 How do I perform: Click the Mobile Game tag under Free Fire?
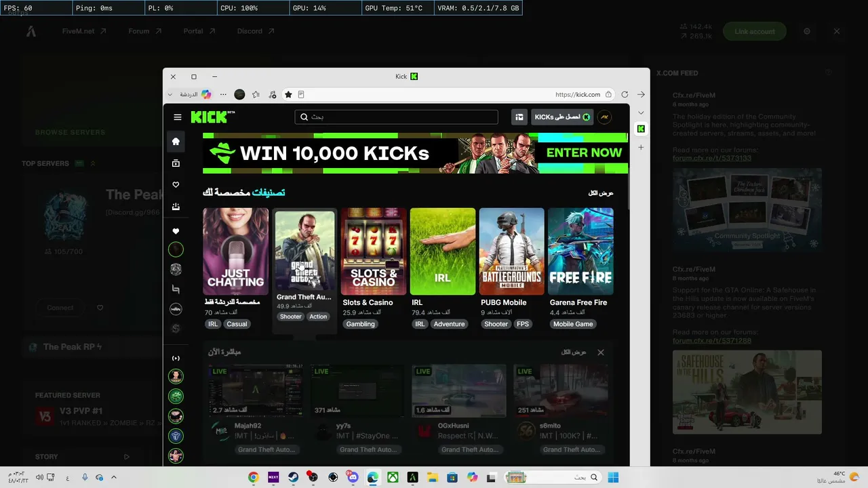tap(573, 324)
